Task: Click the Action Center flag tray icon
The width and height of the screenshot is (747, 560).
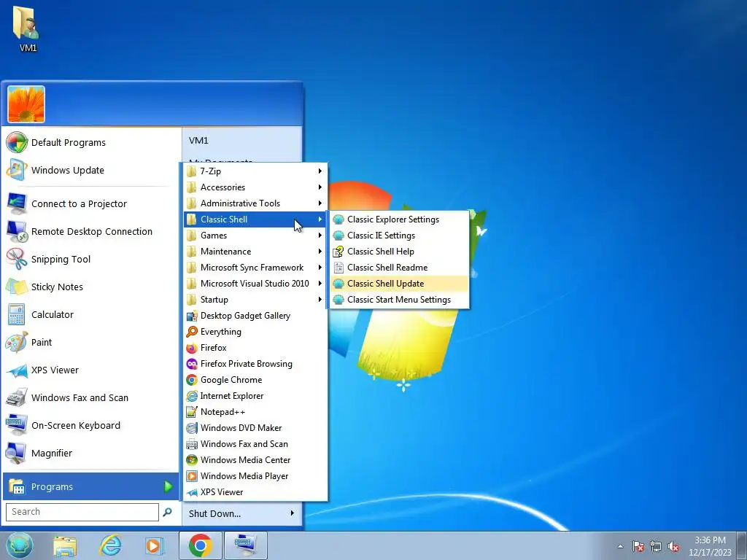Action: (638, 546)
